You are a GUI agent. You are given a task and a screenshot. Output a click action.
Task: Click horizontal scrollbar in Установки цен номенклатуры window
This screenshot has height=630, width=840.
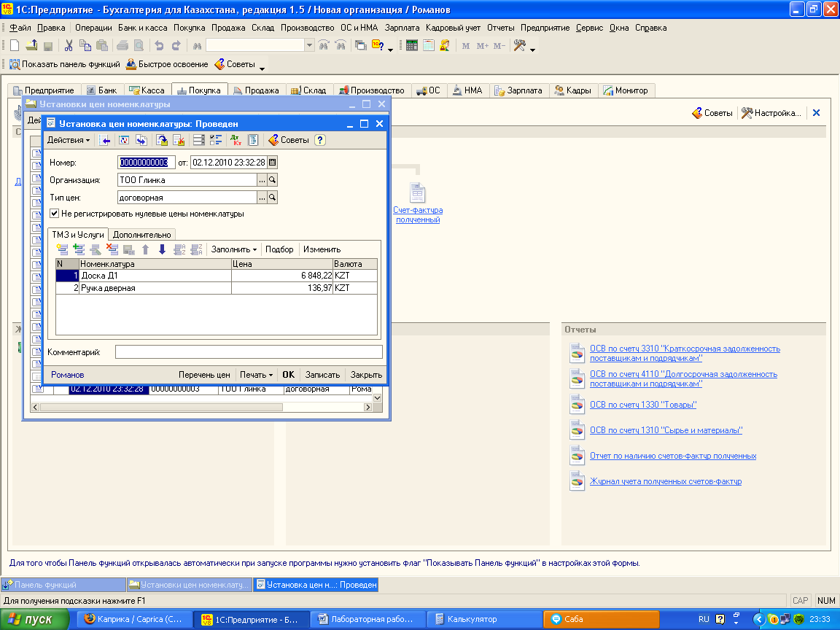(201, 407)
